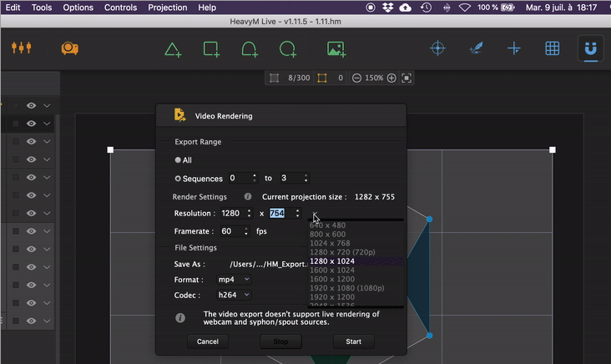Open the Codec h264 dropdown
The width and height of the screenshot is (611, 364).
234,295
